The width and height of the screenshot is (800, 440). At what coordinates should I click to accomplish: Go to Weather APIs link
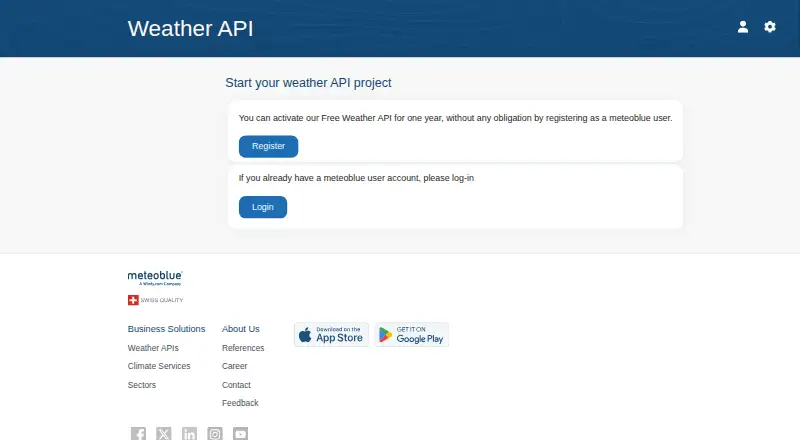coord(153,348)
